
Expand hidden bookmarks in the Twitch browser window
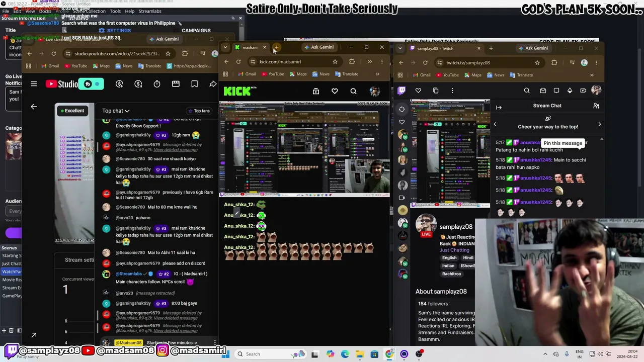(x=592, y=75)
